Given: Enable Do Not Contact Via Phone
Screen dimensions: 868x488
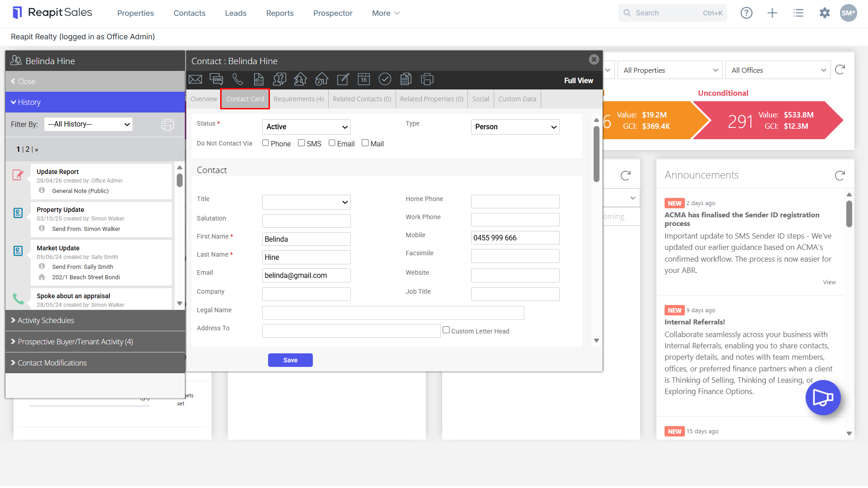Looking at the screenshot, I should click(x=265, y=143).
